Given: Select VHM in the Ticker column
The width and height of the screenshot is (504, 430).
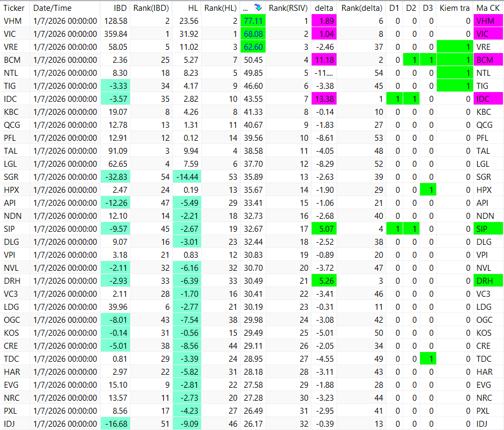Looking at the screenshot, I should point(13,21).
